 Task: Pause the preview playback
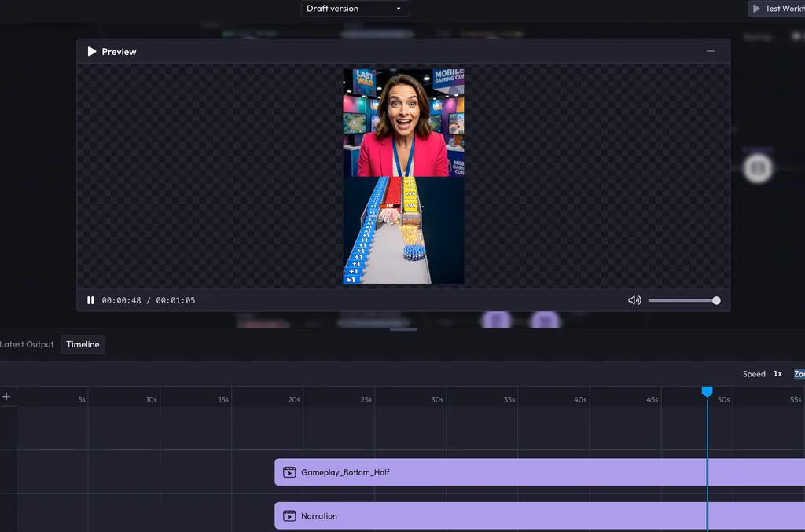tap(91, 300)
